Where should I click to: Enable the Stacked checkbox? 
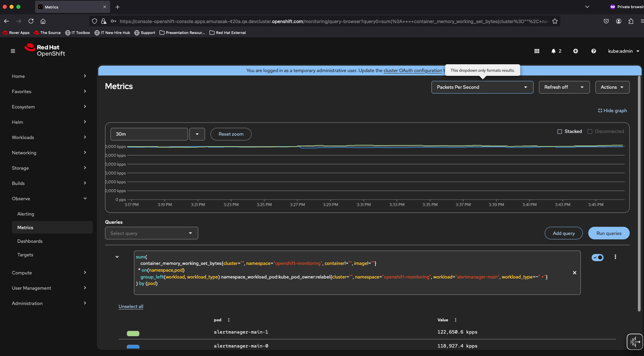coord(560,132)
